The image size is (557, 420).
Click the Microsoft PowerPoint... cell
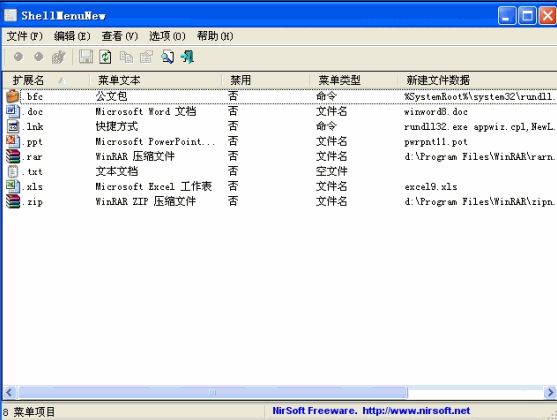point(155,141)
